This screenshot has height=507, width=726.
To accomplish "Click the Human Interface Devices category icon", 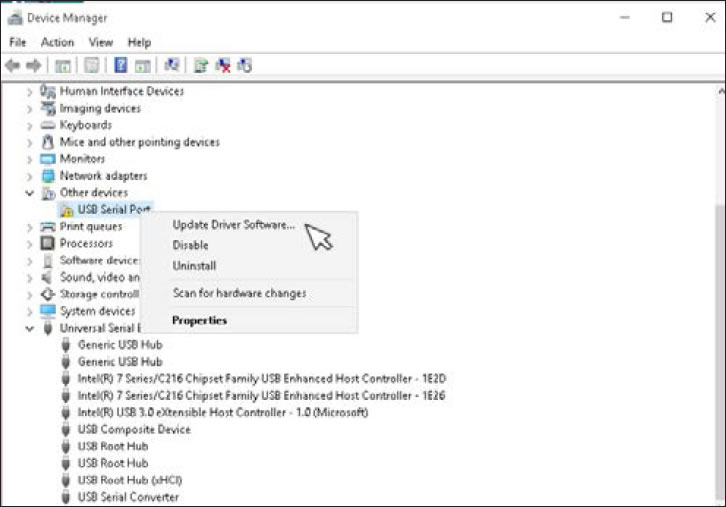I will pos(48,91).
